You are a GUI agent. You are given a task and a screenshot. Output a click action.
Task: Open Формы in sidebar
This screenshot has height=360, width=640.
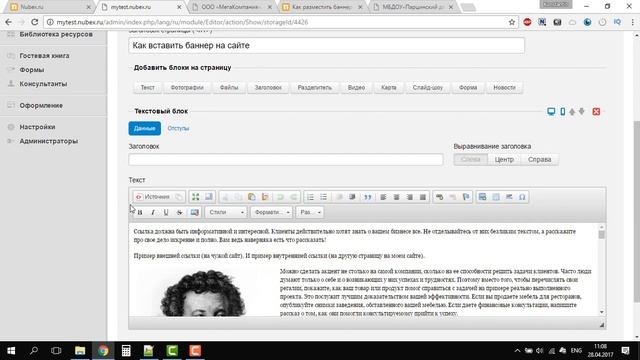click(x=32, y=70)
